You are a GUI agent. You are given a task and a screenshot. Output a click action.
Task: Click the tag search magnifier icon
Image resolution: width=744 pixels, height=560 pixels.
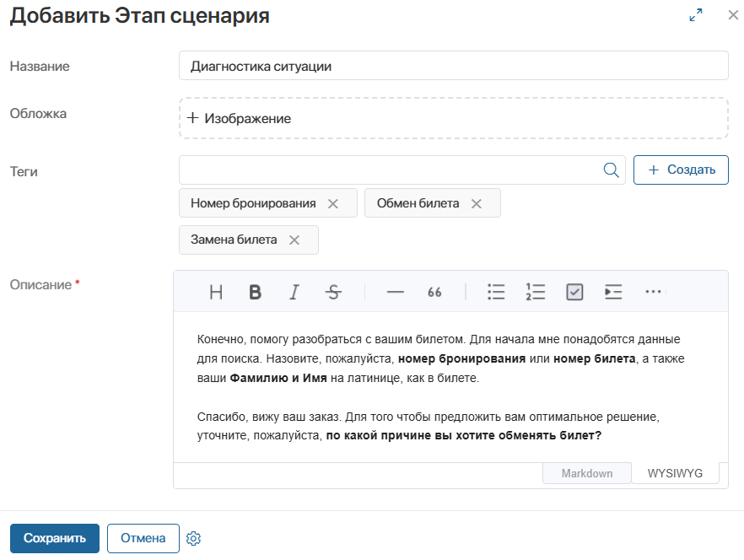pos(611,170)
